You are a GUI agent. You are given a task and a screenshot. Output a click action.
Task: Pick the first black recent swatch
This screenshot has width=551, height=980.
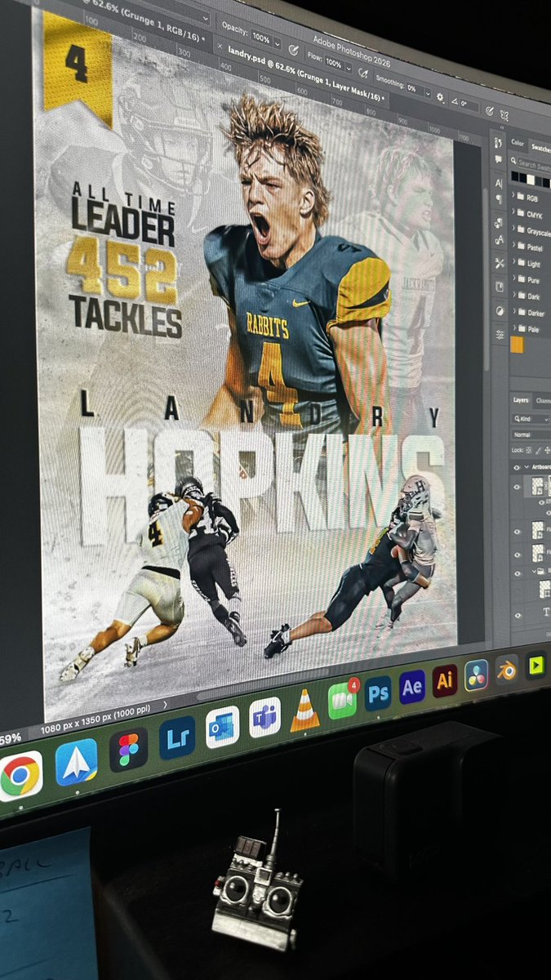(x=515, y=176)
